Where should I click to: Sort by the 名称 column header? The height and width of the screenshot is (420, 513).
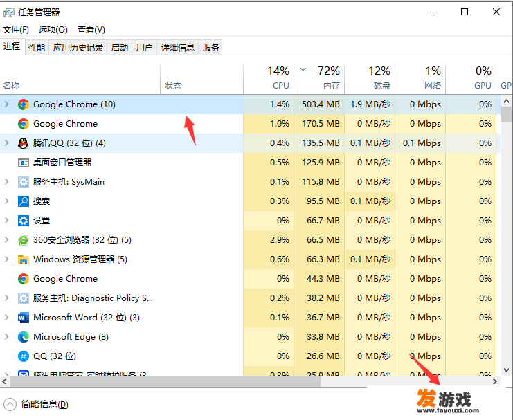coord(80,78)
